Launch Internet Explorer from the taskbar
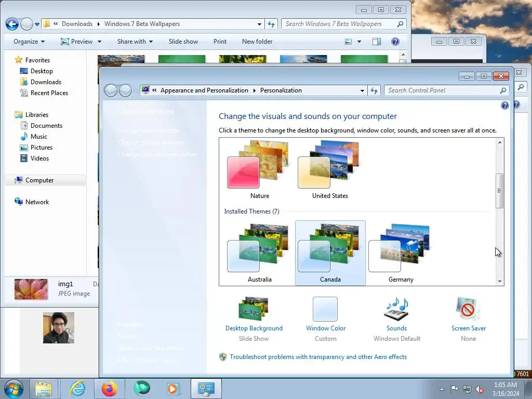 (x=77, y=389)
